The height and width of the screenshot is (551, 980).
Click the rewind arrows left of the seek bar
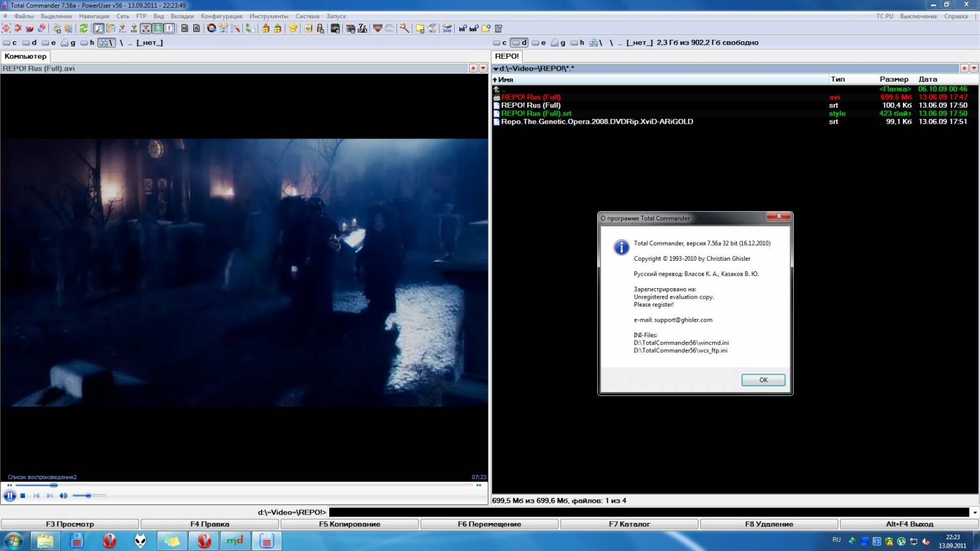coord(9,485)
